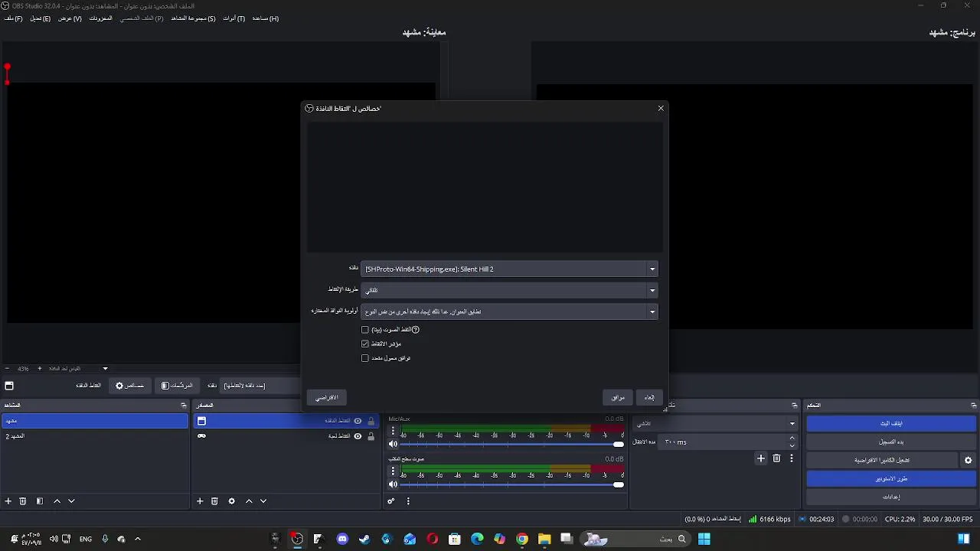This screenshot has height=551, width=980.
Task: Decrease transition duration stepper arrow
Action: pos(792,445)
